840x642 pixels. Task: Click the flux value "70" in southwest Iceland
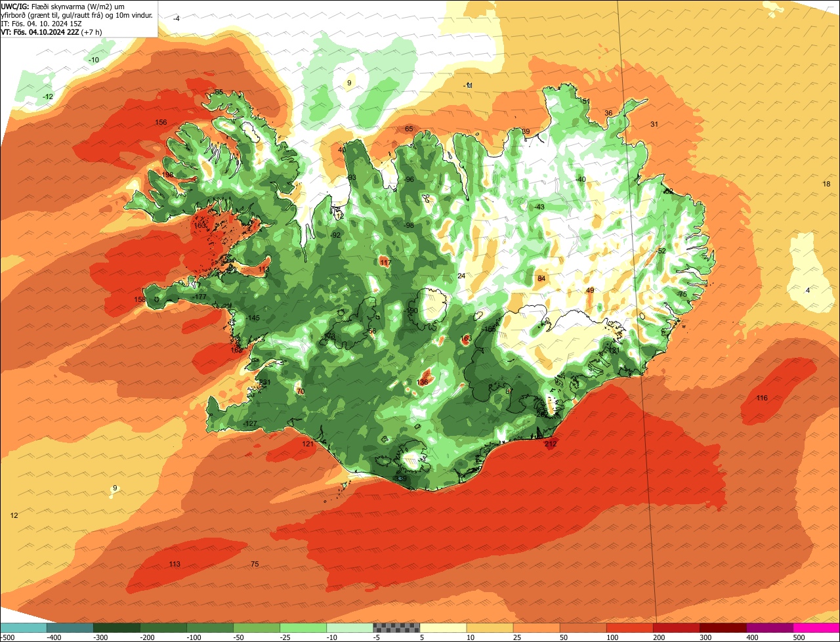[x=301, y=392]
